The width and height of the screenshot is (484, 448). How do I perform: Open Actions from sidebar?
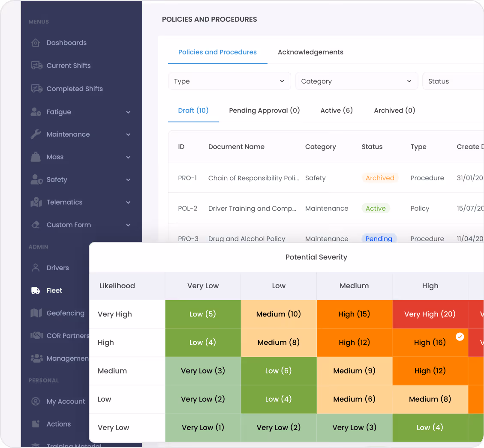(x=59, y=424)
